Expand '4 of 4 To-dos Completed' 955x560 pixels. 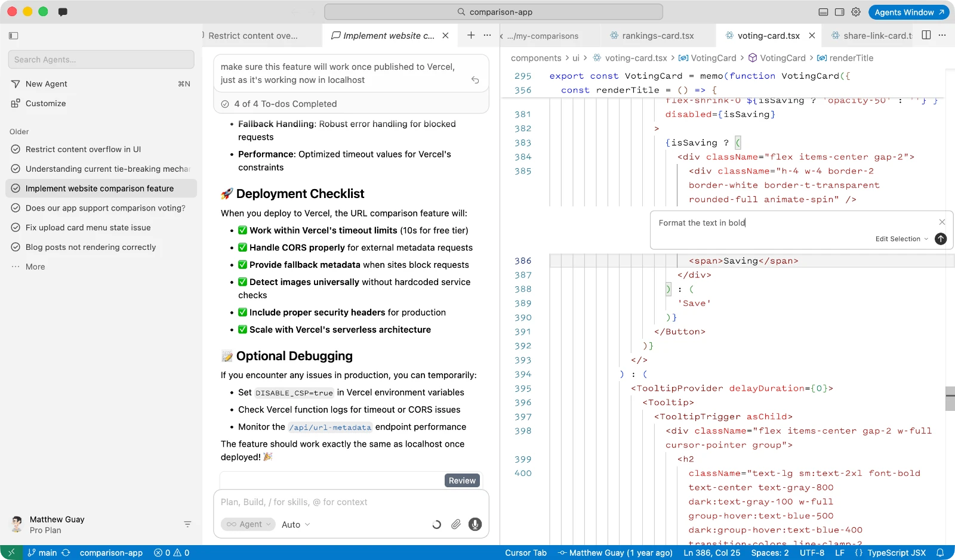coord(351,104)
